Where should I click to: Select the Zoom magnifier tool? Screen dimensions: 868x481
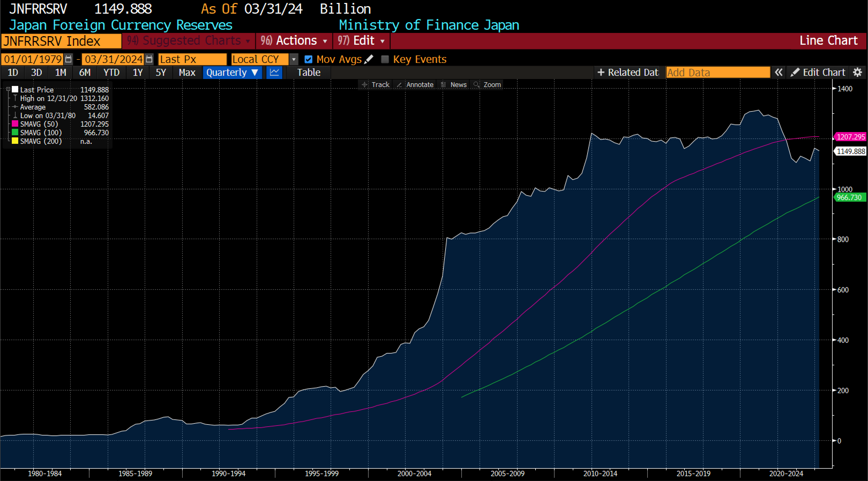pyautogui.click(x=487, y=85)
